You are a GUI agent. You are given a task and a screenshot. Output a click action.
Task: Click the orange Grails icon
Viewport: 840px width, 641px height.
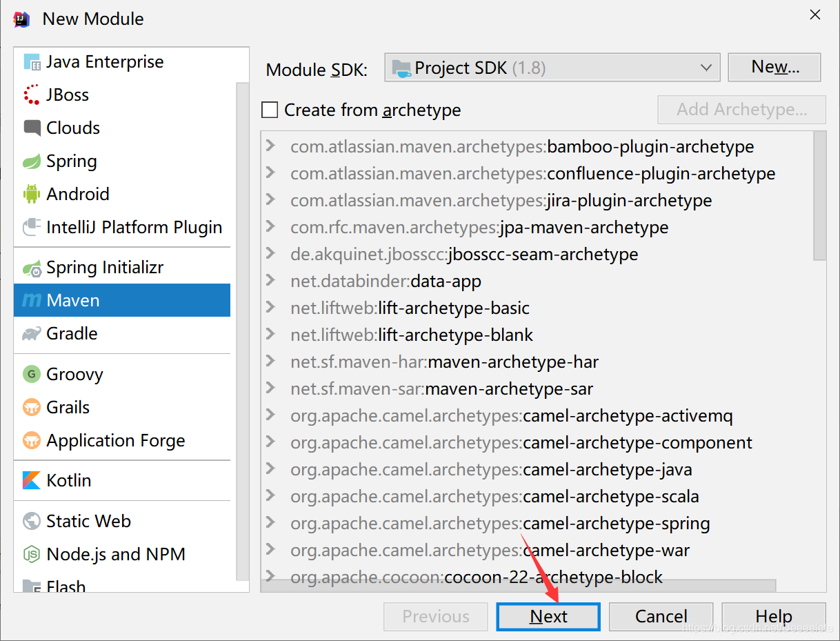tap(32, 408)
